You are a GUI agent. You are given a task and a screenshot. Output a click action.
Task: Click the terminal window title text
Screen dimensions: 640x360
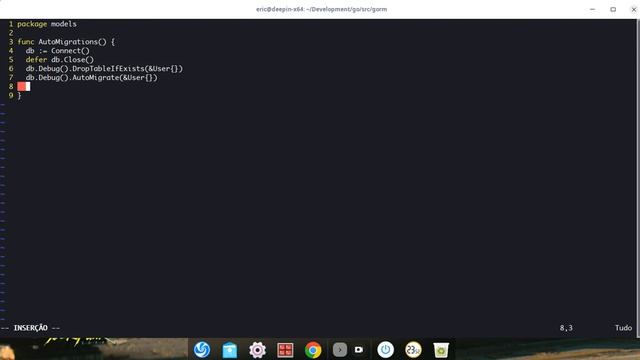pyautogui.click(x=322, y=9)
